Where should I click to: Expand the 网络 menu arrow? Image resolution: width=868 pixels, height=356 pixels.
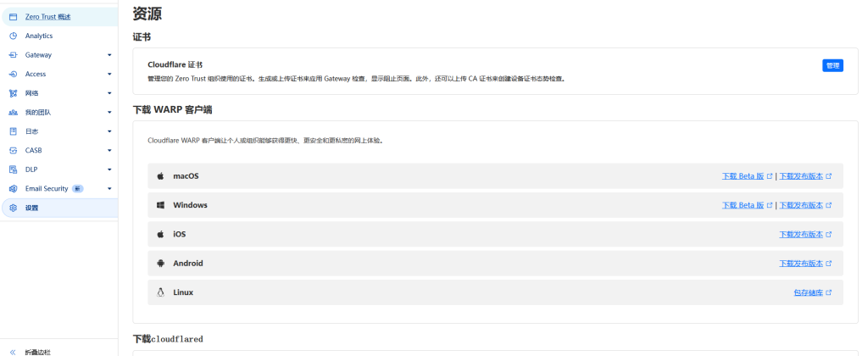(109, 93)
